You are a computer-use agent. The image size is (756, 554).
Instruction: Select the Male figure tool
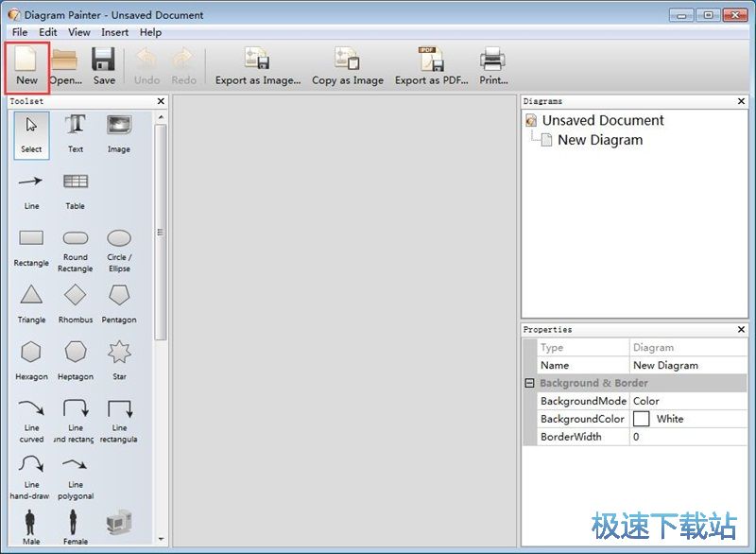coord(31,527)
